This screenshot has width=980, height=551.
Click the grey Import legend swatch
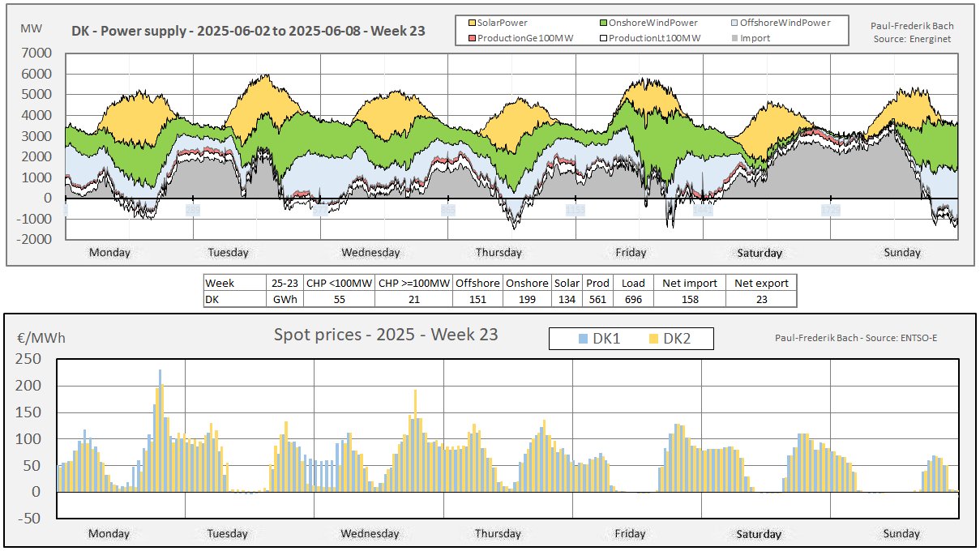(x=733, y=38)
